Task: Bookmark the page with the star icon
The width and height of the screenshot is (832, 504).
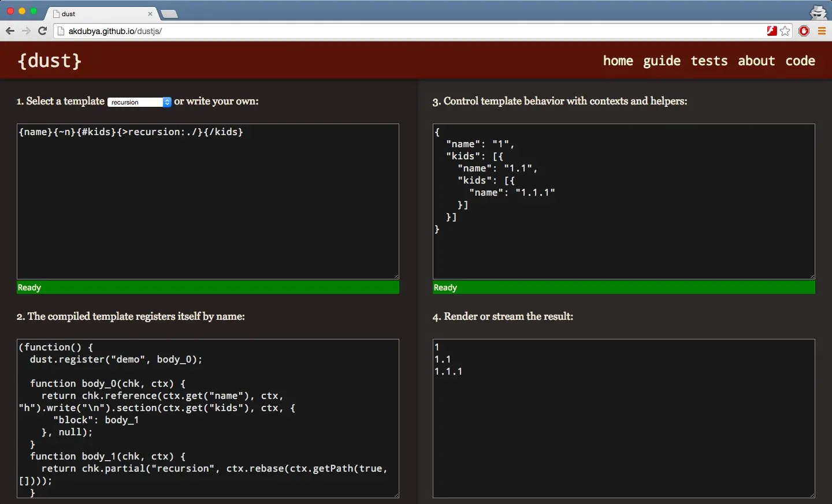Action: tap(786, 31)
